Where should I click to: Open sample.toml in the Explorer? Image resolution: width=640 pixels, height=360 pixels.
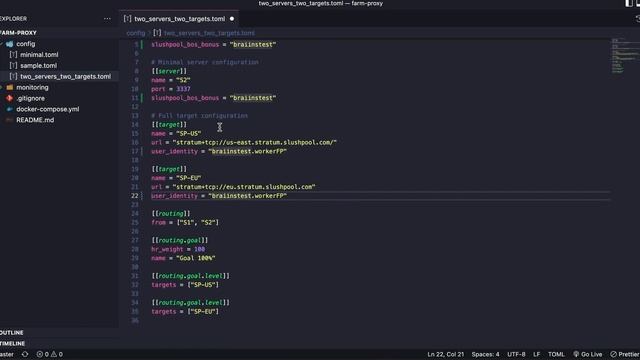[39, 65]
